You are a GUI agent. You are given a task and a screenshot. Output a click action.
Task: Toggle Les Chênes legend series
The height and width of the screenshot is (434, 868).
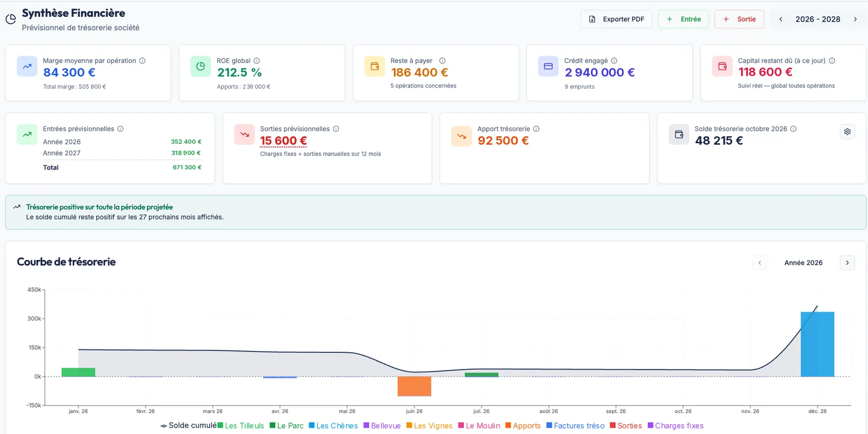tap(333, 425)
